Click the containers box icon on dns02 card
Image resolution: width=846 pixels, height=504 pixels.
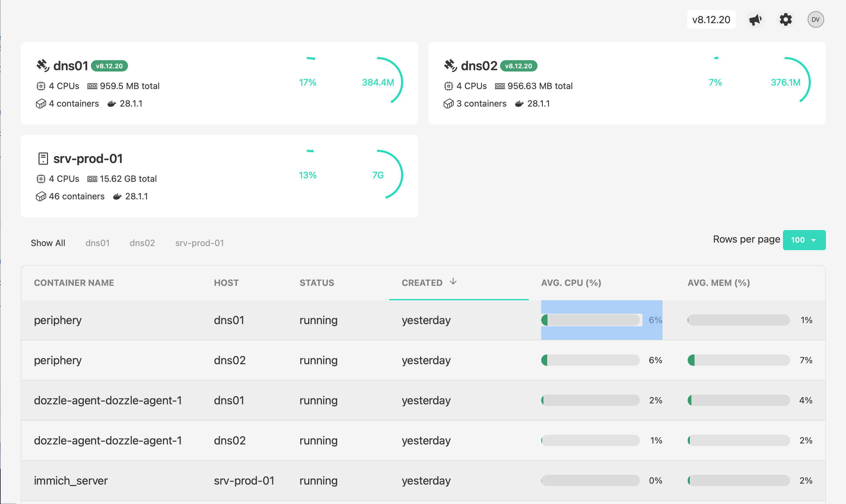[x=448, y=103]
